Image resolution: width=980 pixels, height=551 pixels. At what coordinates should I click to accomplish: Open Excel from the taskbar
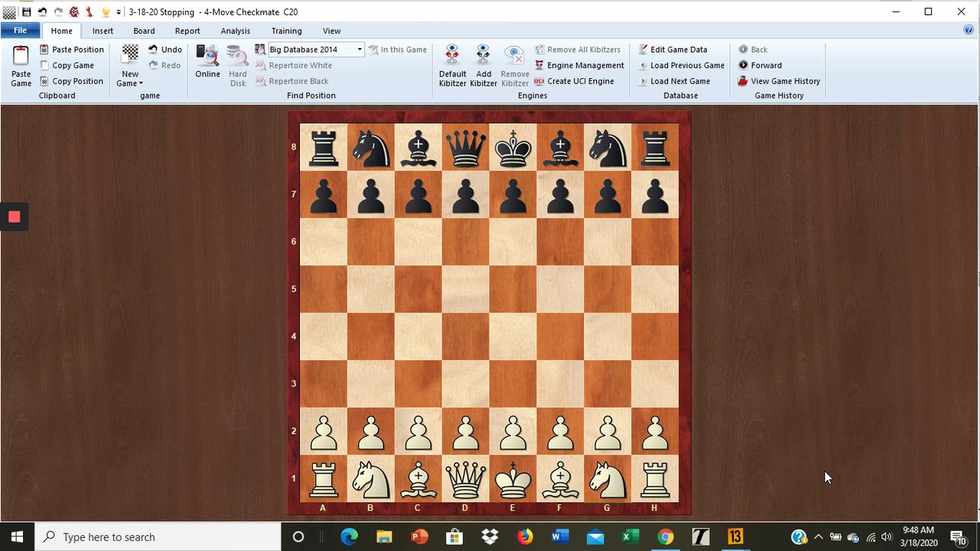(x=630, y=536)
